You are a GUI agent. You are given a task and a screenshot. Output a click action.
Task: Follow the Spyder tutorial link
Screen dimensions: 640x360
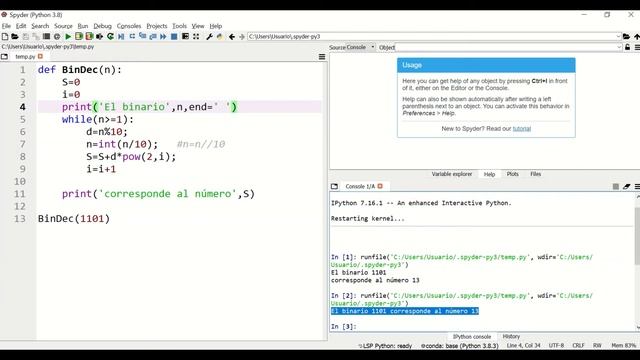click(522, 129)
